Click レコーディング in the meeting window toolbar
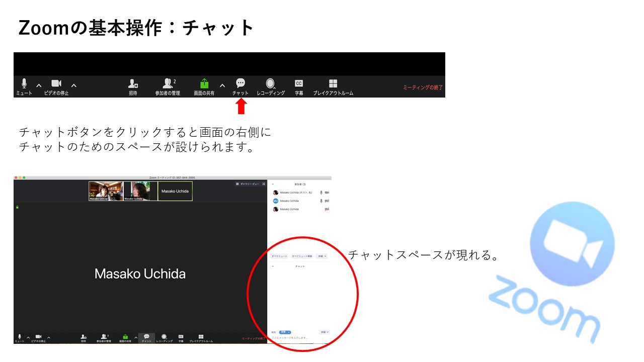This screenshot has width=644, height=362. click(164, 338)
